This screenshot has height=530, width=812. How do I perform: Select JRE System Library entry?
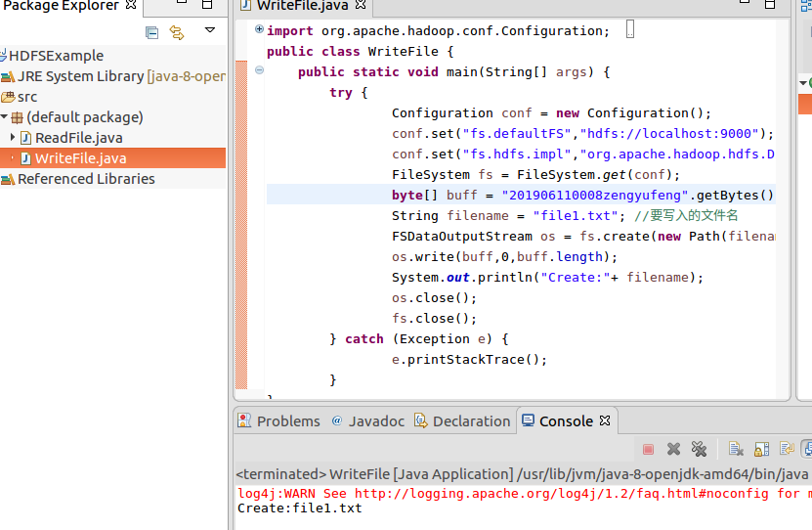pos(113,76)
